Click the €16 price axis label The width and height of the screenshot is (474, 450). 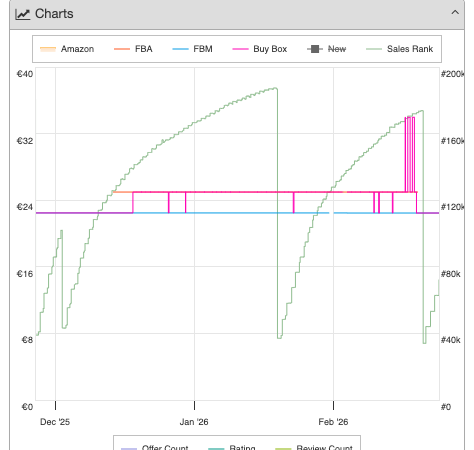(25, 274)
